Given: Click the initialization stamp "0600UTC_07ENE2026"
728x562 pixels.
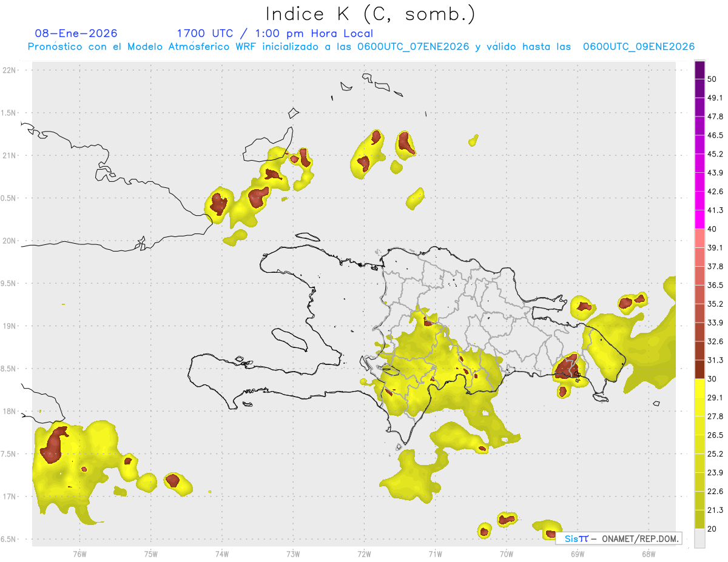Looking at the screenshot, I should tap(413, 47).
